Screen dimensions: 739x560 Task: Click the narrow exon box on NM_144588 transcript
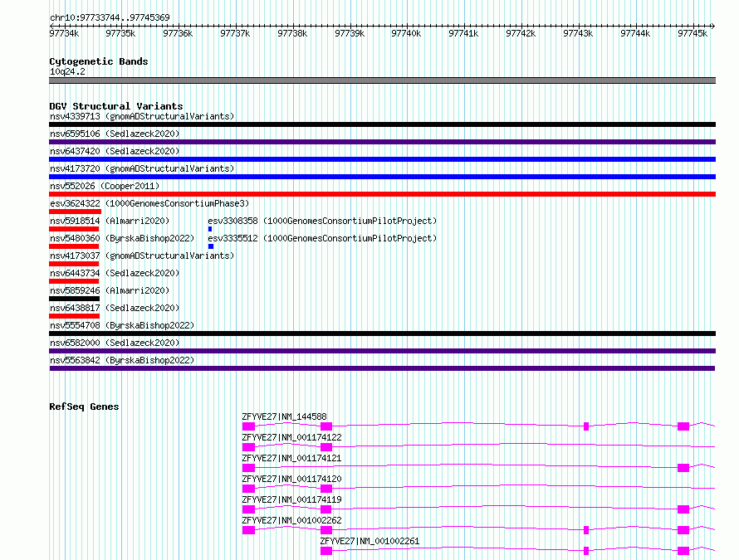coord(586,426)
